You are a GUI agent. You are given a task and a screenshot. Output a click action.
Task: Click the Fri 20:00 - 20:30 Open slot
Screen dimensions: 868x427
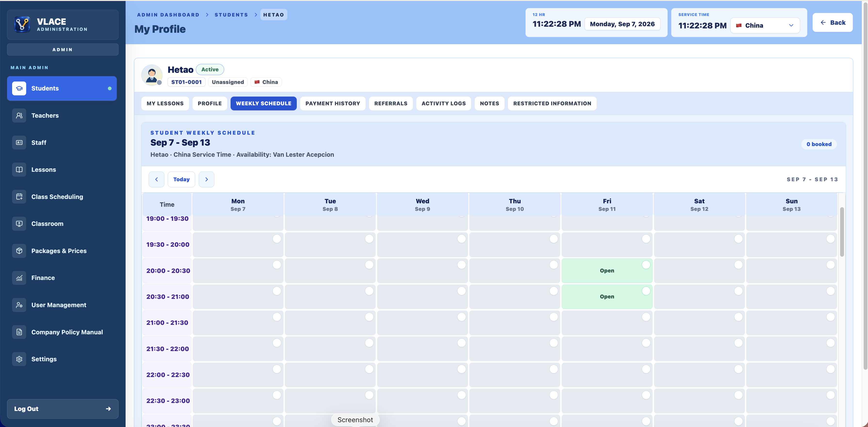(607, 271)
